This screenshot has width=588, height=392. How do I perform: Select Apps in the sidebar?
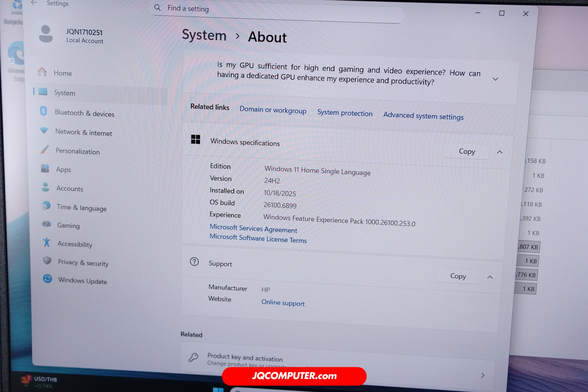click(63, 170)
